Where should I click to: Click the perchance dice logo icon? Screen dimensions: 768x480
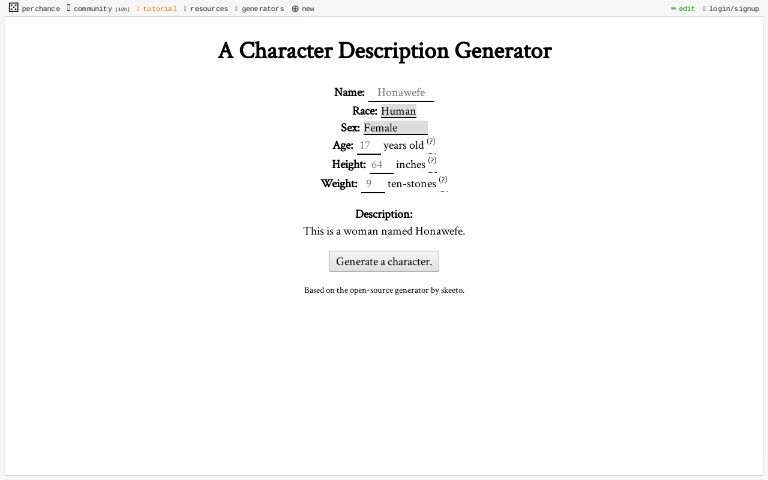[13, 8]
